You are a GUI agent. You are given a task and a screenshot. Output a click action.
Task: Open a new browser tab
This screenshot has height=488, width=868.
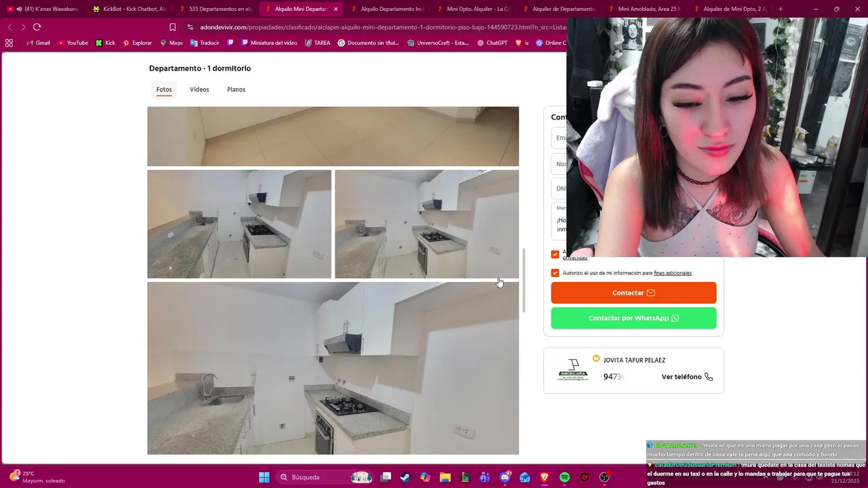781,9
